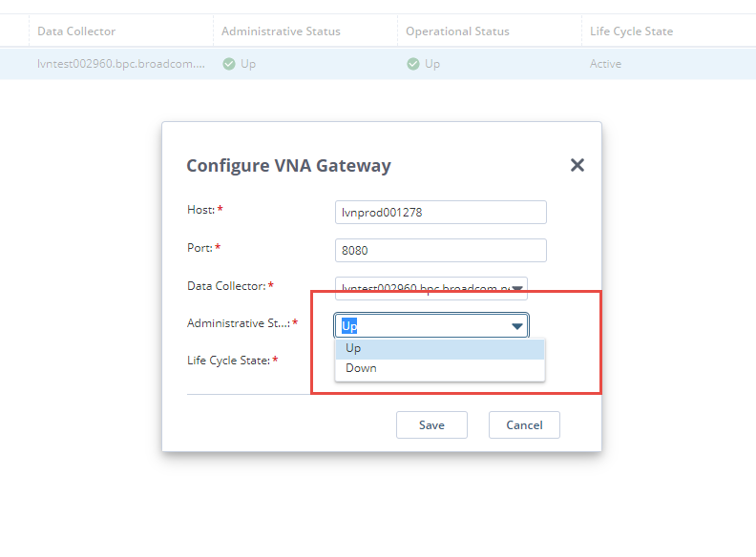Select the lvntest002960 data collector table row
This screenshot has height=557, width=756.
[x=119, y=64]
